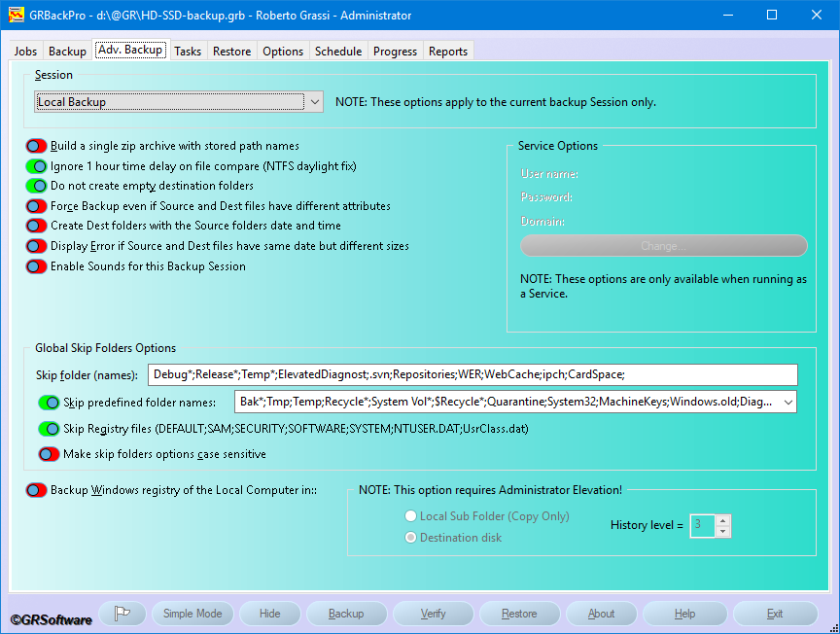Toggle Skip Registry files switch
840x634 pixels.
(50, 429)
